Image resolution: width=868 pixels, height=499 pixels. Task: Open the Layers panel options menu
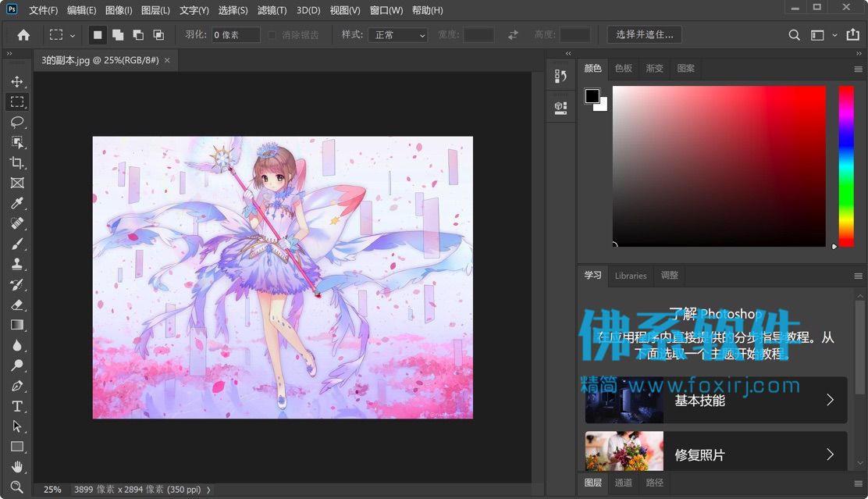858,483
